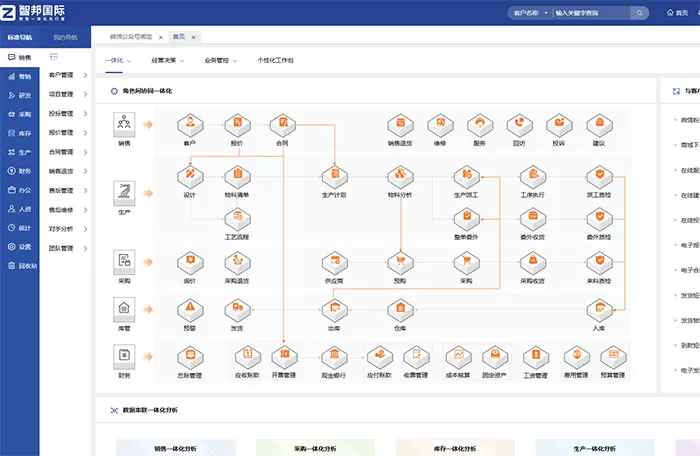Viewport: 700px width, 456px height.
Task: Close the 首页 tab
Action: [x=194, y=36]
